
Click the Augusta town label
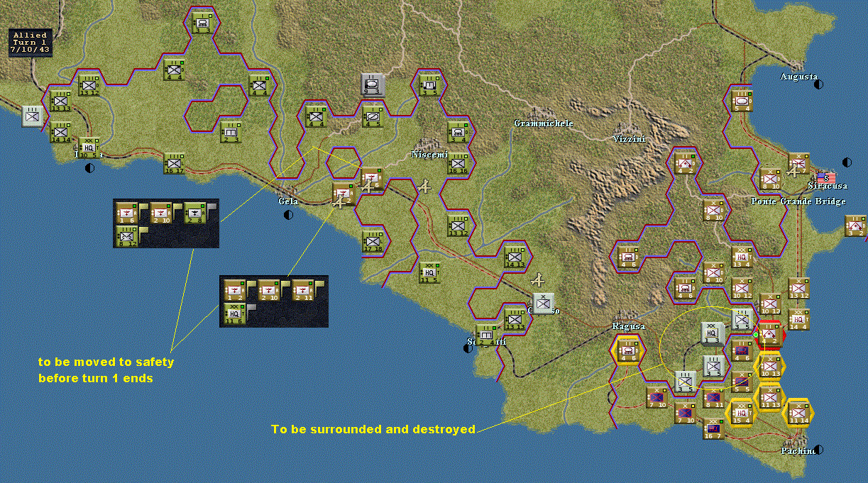click(x=799, y=77)
